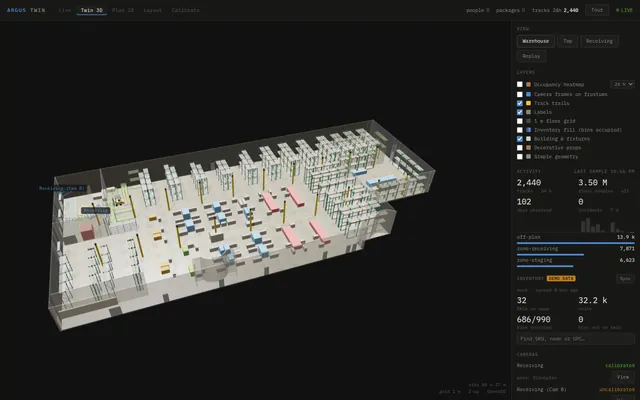The height and width of the screenshot is (400, 640).
Task: Click the people counter in header
Action: [x=478, y=10]
